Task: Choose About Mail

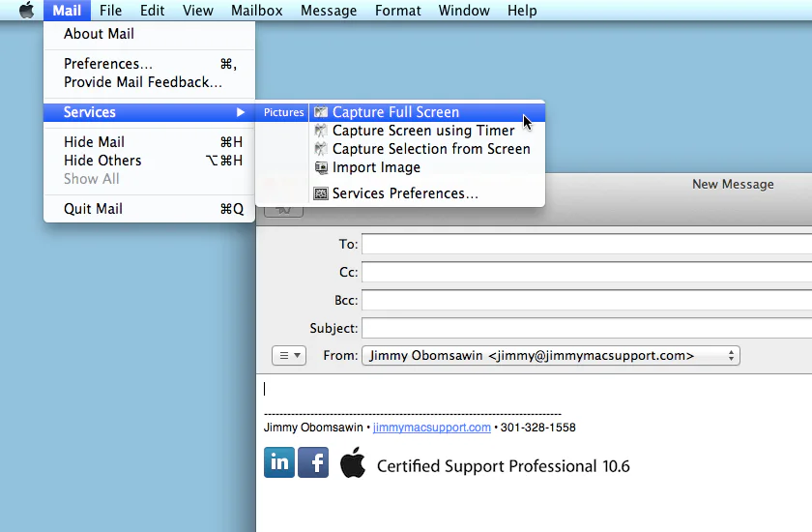Action: click(x=149, y=34)
